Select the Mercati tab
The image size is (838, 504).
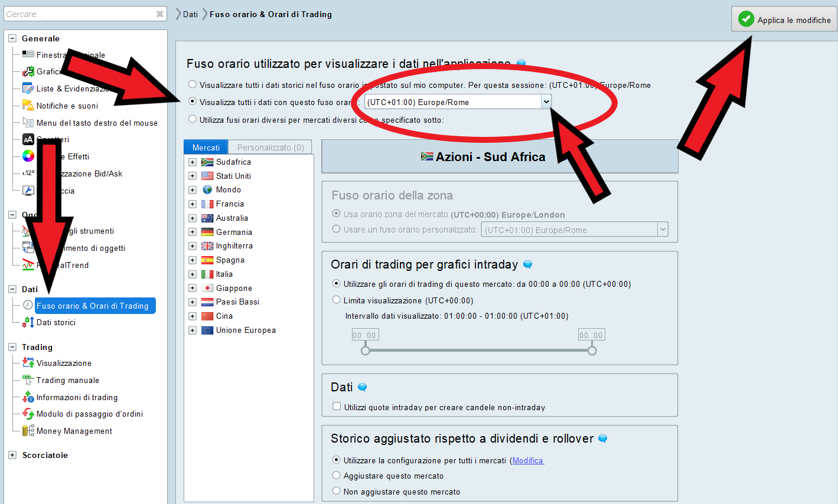(x=206, y=148)
